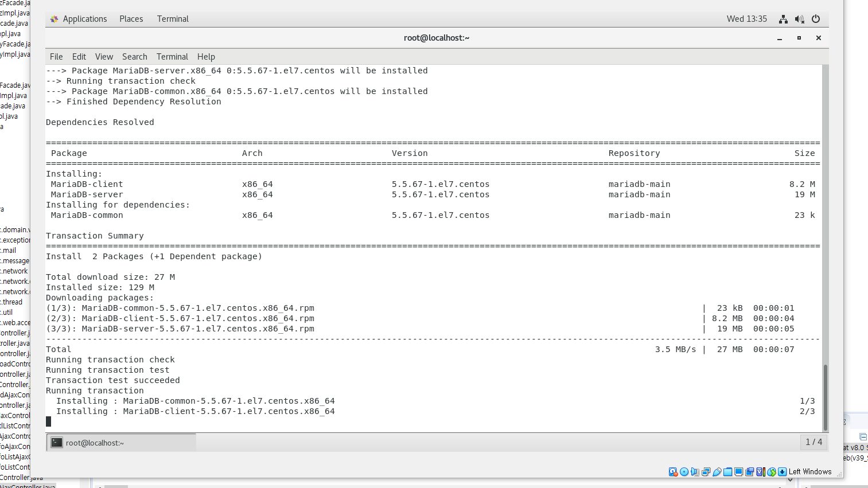Image resolution: width=868 pixels, height=488 pixels.
Task: Open the Terminal app menu in the top bar
Action: click(173, 19)
